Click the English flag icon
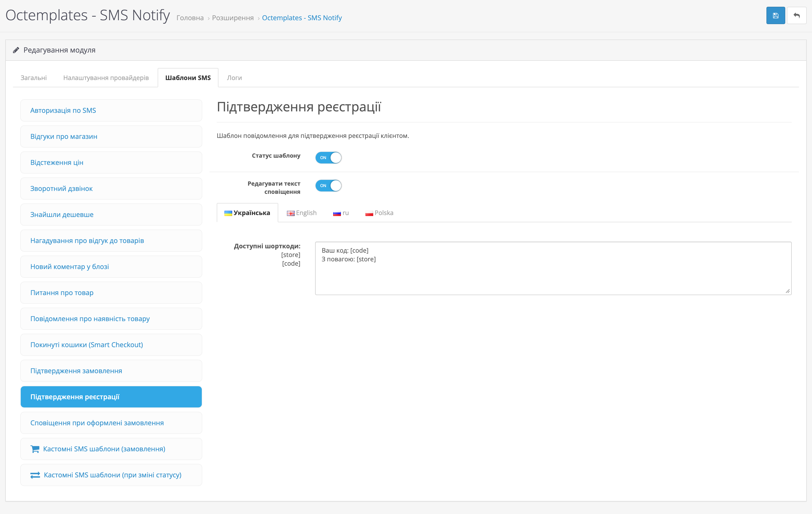This screenshot has height=514, width=812. [290, 213]
